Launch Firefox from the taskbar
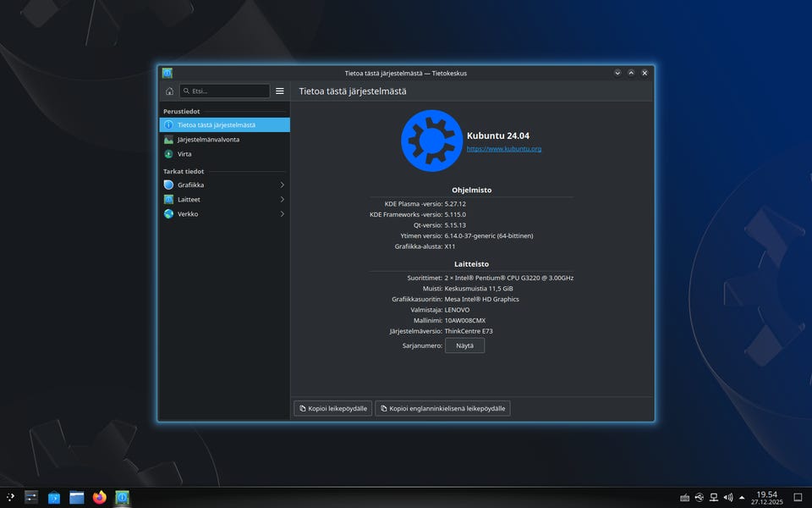812x508 pixels. coord(100,497)
